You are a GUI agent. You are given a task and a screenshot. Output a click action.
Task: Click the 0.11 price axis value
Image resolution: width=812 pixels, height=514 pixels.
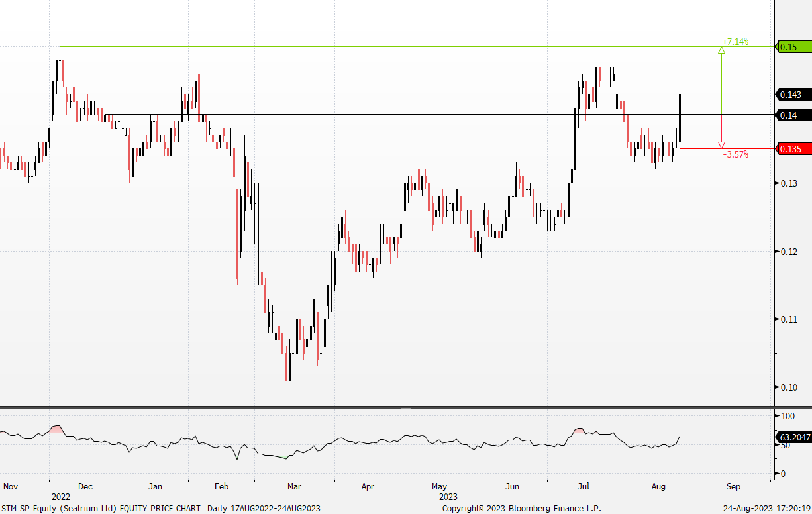[x=787, y=319]
